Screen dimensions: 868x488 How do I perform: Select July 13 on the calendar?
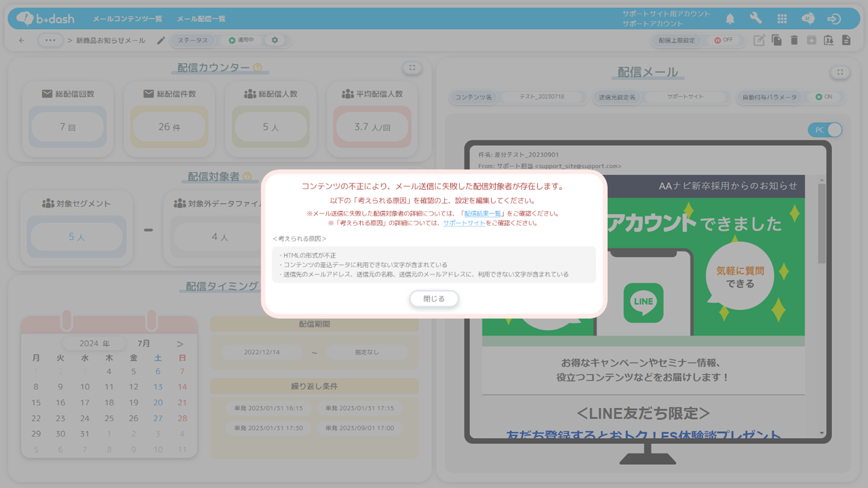pyautogui.click(x=158, y=387)
